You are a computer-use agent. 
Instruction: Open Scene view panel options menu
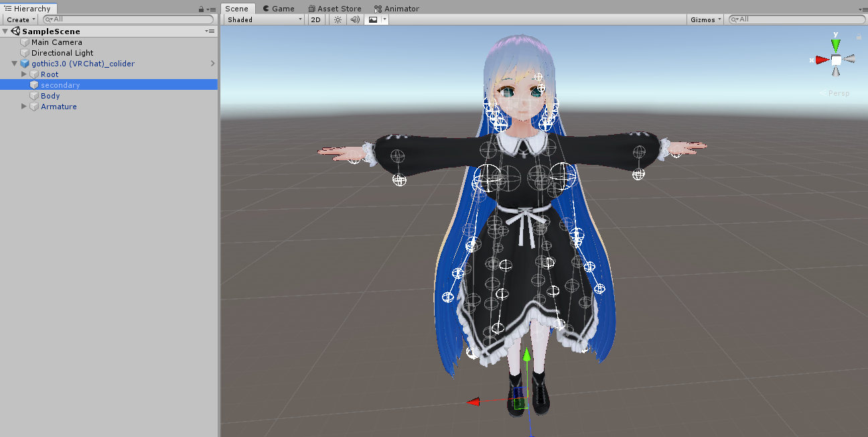point(863,9)
